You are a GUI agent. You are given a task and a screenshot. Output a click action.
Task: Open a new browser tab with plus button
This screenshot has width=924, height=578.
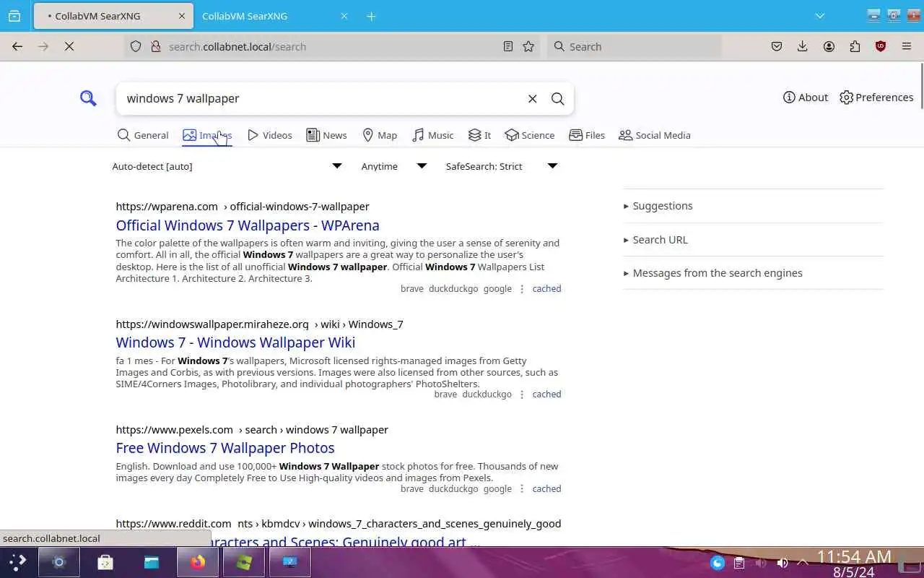(371, 16)
